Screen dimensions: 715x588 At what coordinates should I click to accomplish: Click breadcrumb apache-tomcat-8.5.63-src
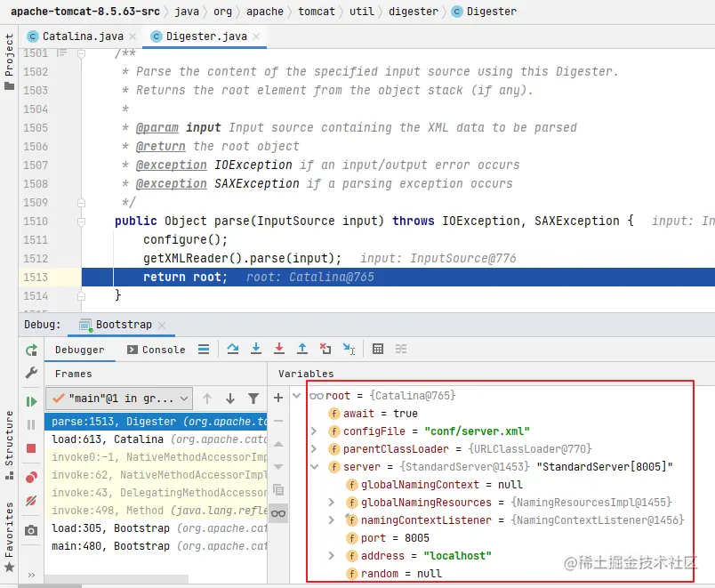point(85,12)
